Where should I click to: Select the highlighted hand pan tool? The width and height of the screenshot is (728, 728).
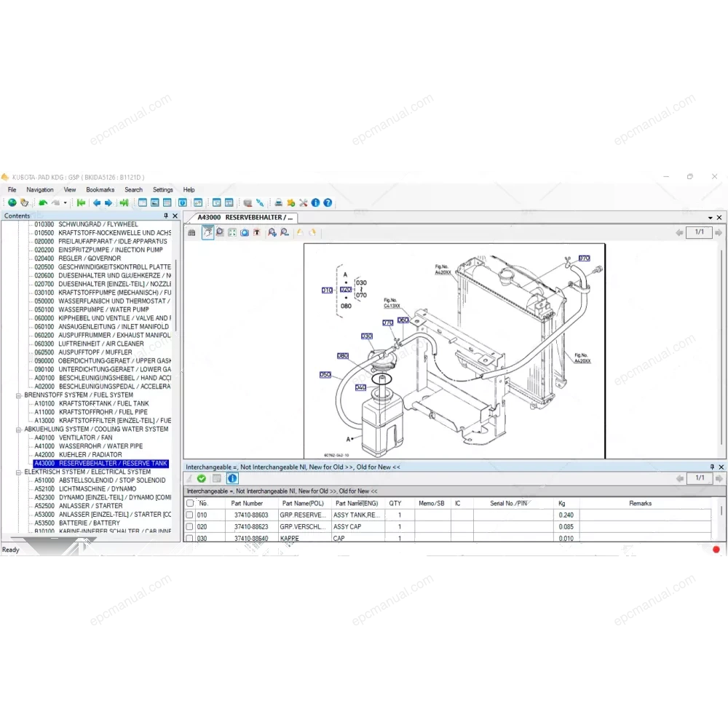(x=207, y=232)
